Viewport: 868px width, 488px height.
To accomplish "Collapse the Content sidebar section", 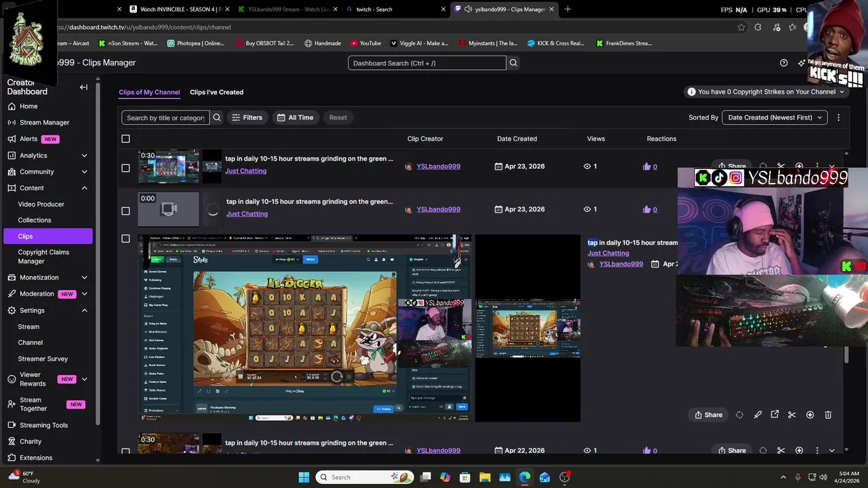I will coord(84,188).
